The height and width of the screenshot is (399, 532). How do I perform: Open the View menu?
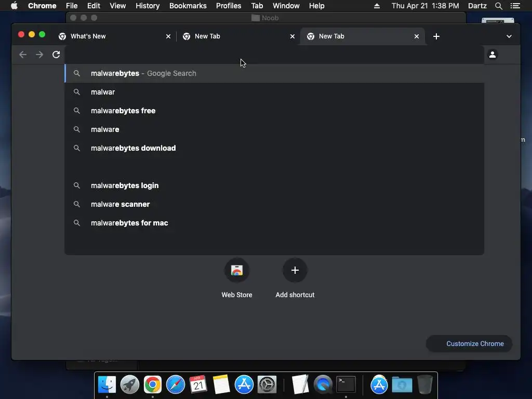pos(118,6)
